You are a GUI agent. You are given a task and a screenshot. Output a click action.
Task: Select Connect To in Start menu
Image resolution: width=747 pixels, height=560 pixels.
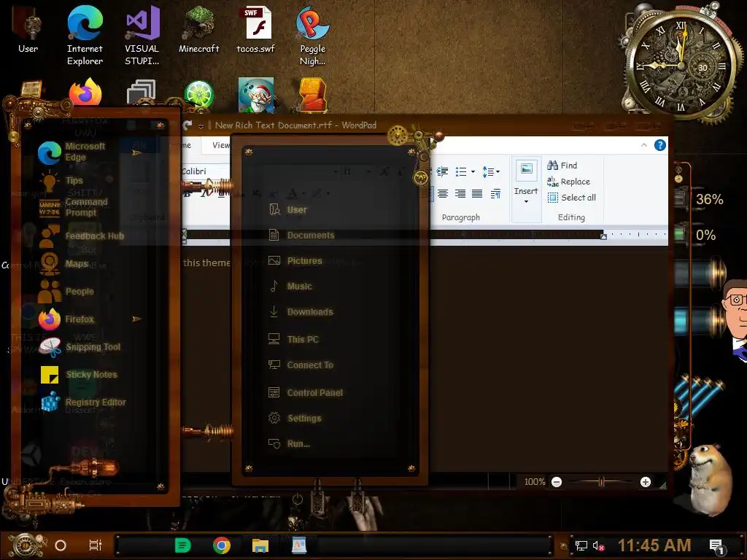pyautogui.click(x=301, y=365)
